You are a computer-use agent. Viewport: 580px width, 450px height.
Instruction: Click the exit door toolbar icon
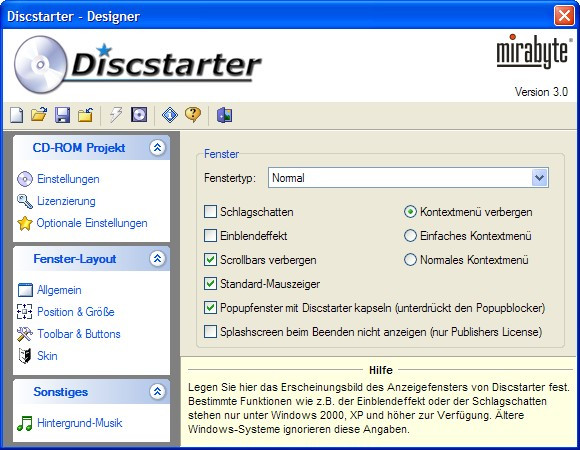point(224,115)
